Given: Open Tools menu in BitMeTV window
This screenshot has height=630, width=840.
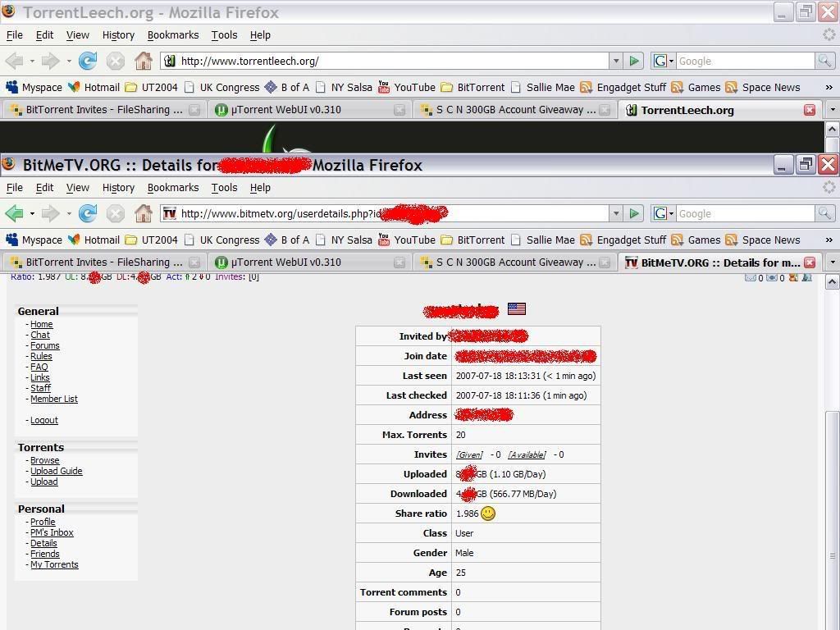Looking at the screenshot, I should (x=224, y=188).
